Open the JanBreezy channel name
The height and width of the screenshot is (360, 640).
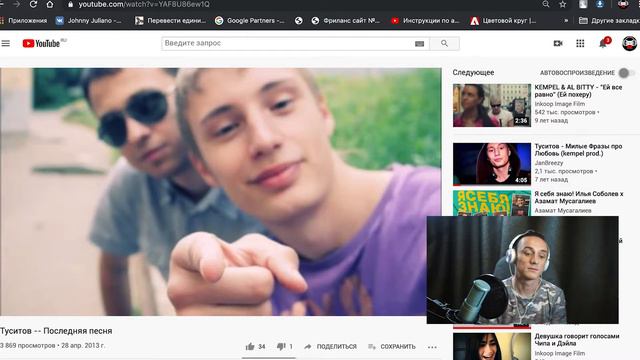tap(549, 163)
